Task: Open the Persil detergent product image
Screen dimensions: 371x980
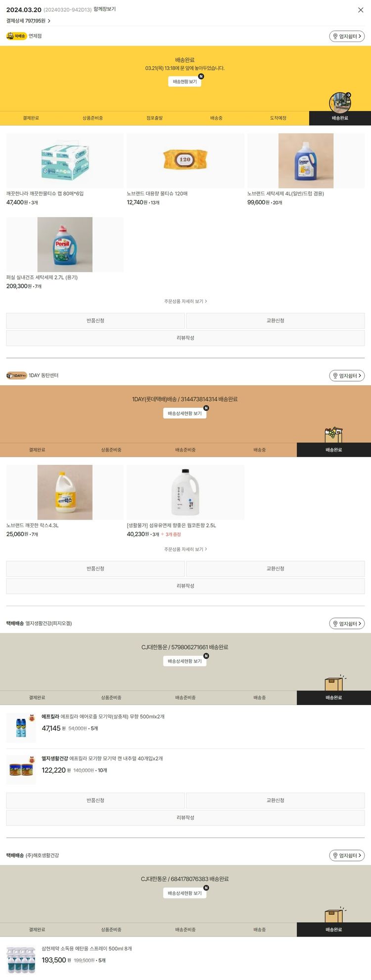Action: pos(65,244)
